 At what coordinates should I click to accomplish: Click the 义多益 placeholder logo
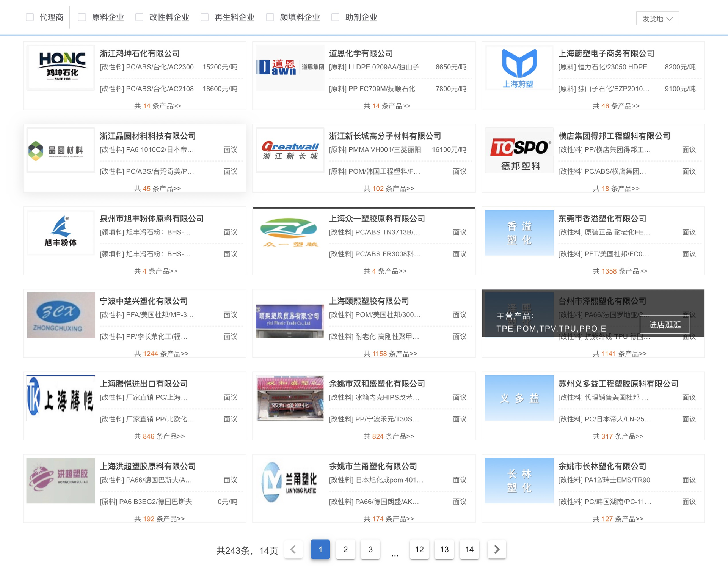[519, 398]
